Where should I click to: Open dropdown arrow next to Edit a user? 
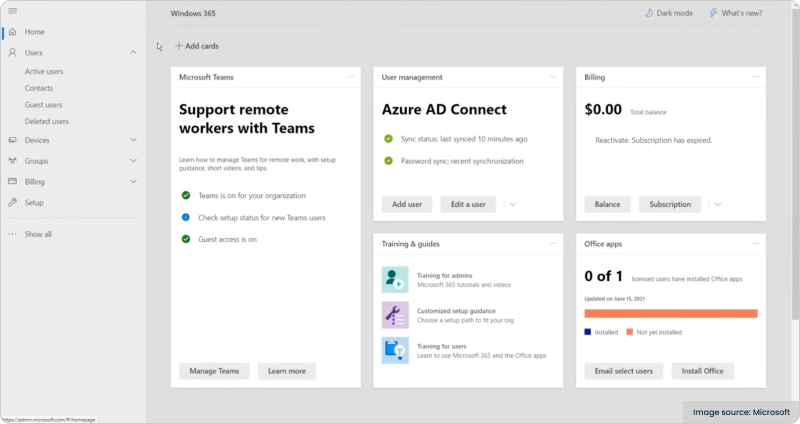pyautogui.click(x=513, y=204)
